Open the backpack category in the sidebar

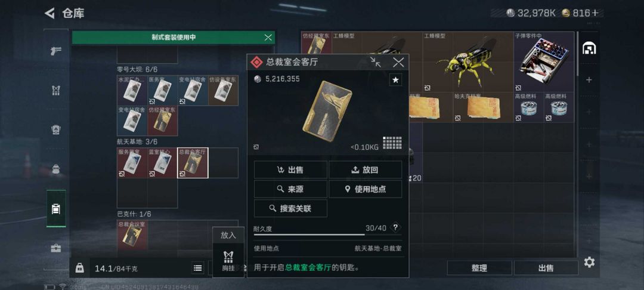click(x=56, y=169)
